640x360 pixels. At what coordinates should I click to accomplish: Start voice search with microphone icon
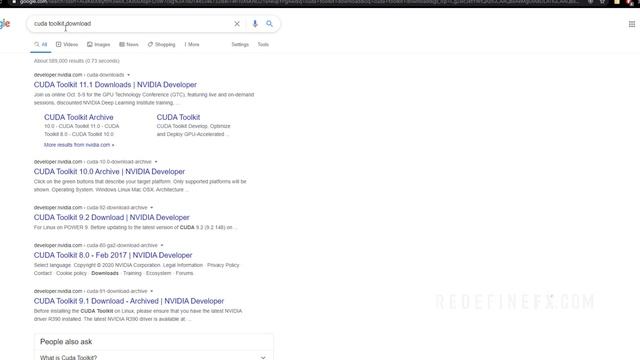pos(255,24)
